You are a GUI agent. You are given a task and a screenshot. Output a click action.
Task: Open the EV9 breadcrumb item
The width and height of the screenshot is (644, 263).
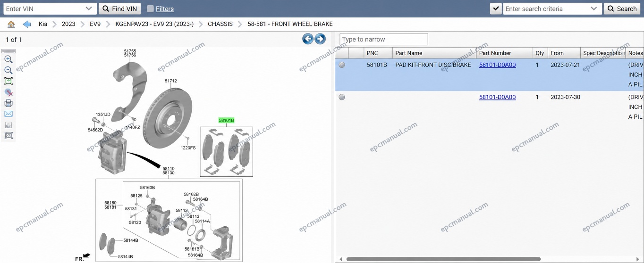tap(95, 24)
